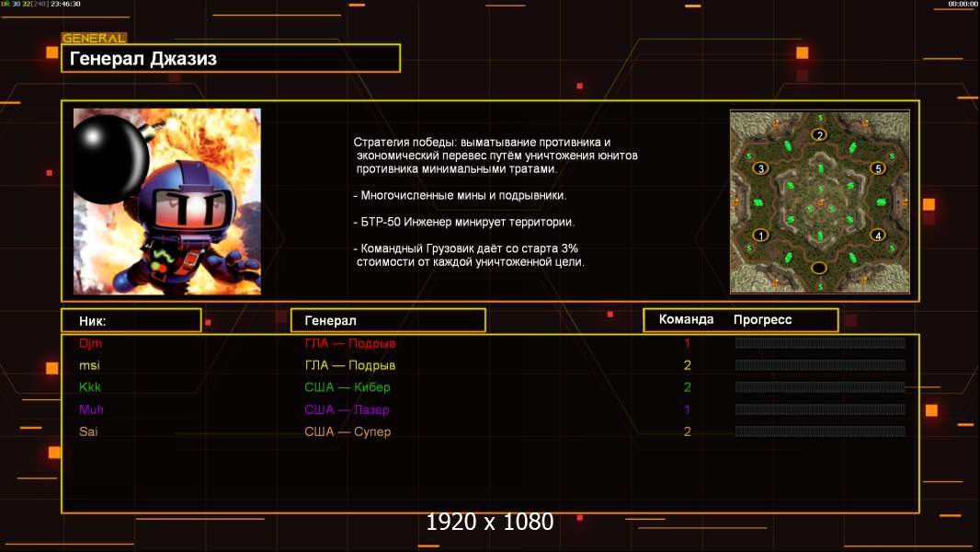
Task: Click the Прогресс column header
Action: 762,319
